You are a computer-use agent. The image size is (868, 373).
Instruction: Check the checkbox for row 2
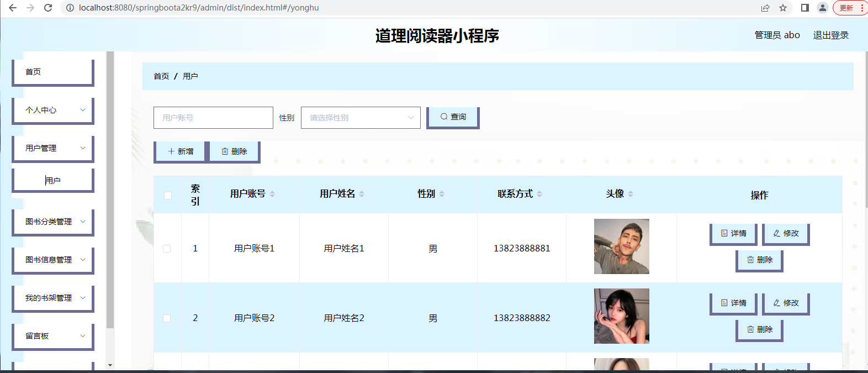click(x=167, y=318)
